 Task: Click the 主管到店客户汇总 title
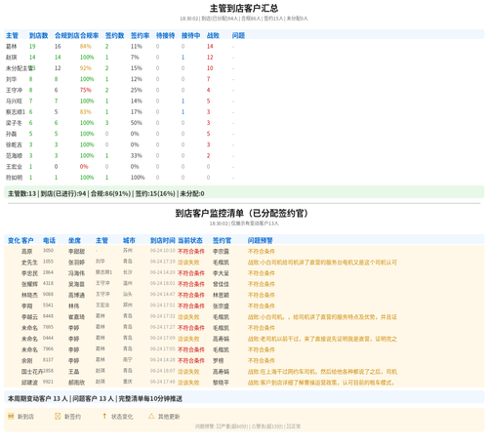(x=244, y=8)
